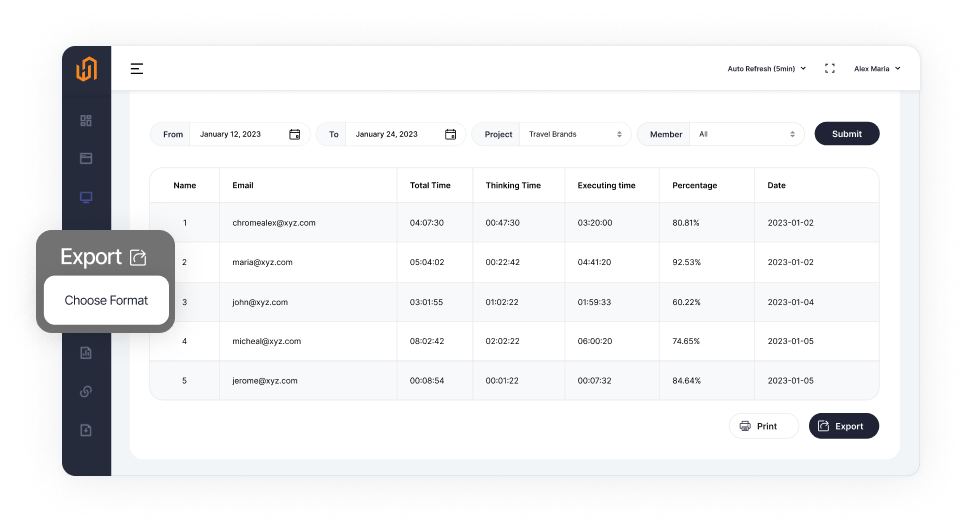Open the dashboard grid icon in sidebar

86,121
